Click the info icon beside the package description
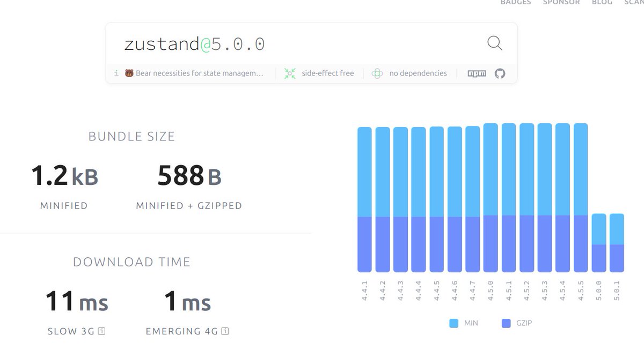Viewport: 644px width, 358px height. pos(116,73)
